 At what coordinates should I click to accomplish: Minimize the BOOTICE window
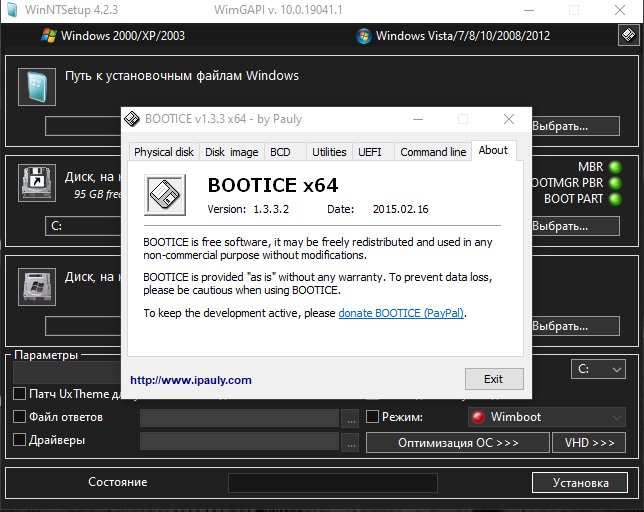click(x=418, y=119)
